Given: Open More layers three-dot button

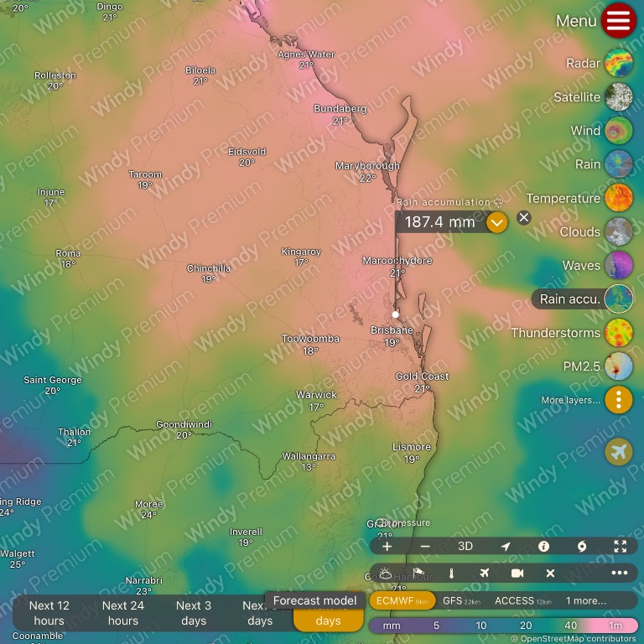Looking at the screenshot, I should point(619,400).
